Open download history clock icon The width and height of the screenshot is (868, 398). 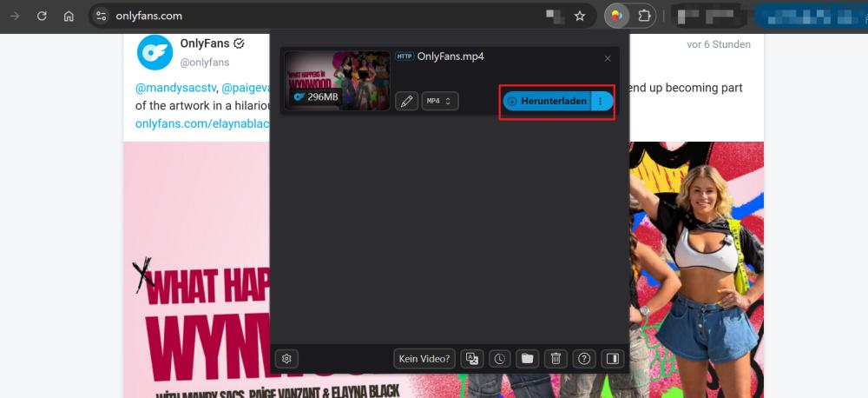[x=499, y=359]
